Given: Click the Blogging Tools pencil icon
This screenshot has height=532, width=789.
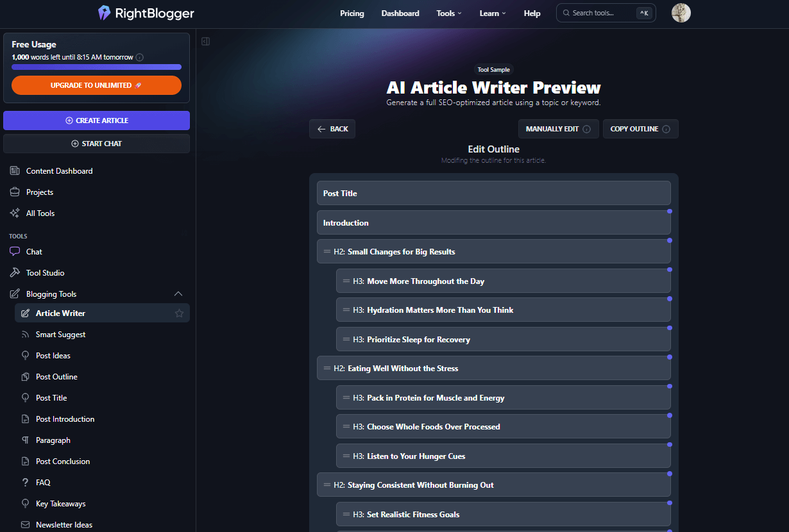Looking at the screenshot, I should point(15,294).
